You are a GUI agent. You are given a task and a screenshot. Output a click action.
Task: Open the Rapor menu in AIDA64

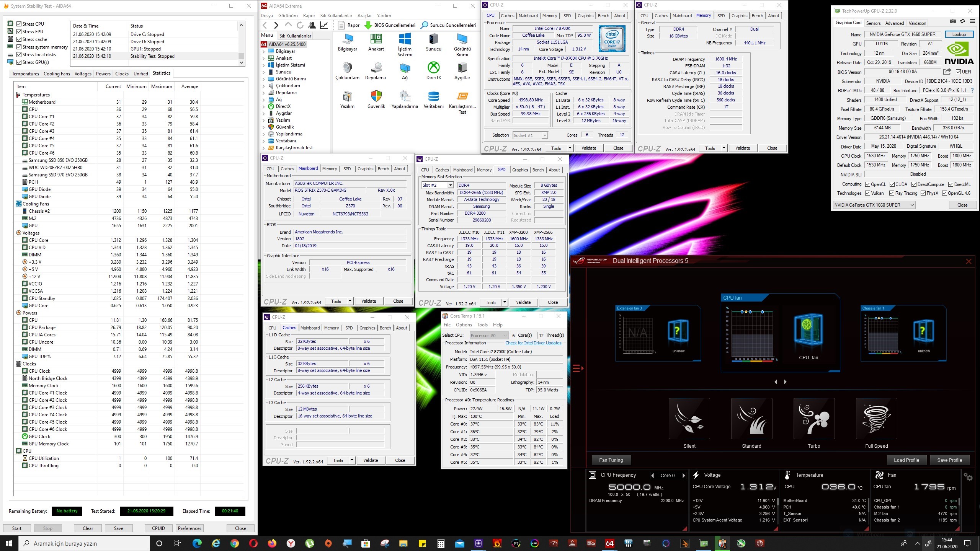coord(309,16)
